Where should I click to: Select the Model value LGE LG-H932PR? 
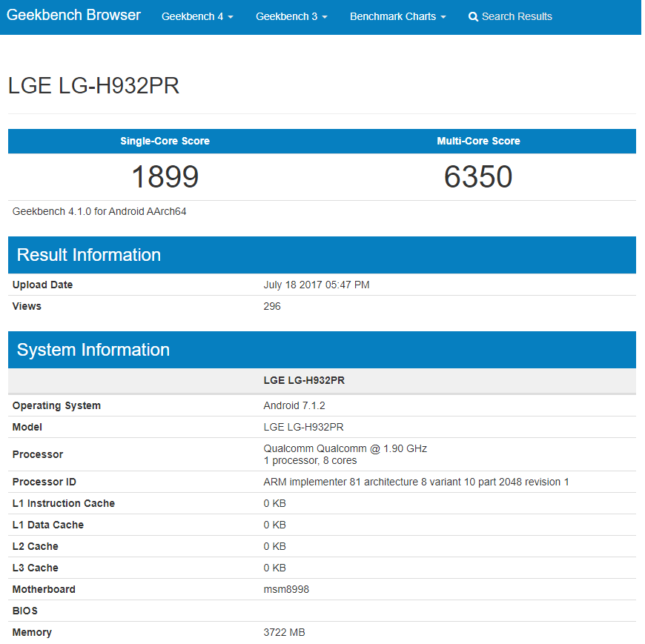tap(303, 427)
